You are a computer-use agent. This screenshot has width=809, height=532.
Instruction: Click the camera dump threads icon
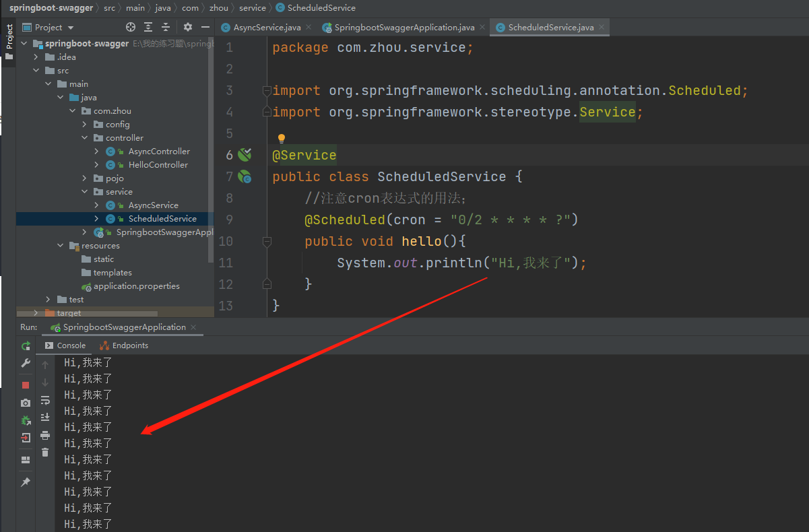[x=26, y=403]
